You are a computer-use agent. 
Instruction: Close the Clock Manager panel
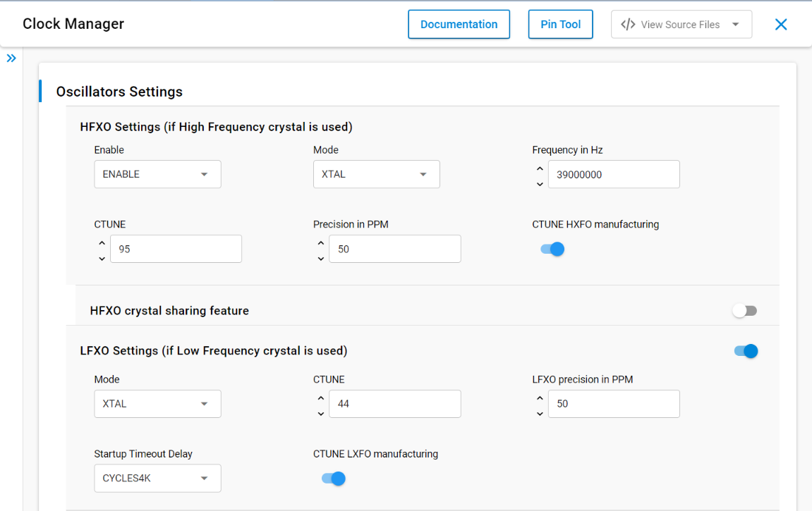(781, 25)
